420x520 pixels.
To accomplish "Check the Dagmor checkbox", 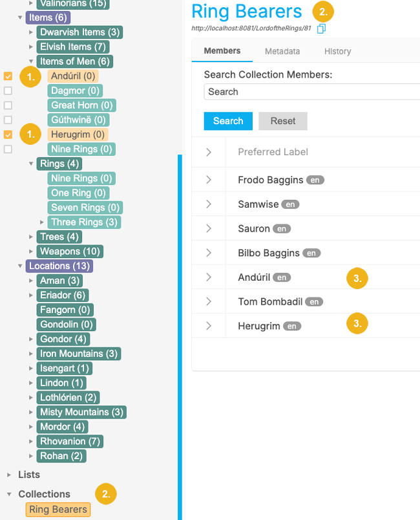I will click(8, 91).
